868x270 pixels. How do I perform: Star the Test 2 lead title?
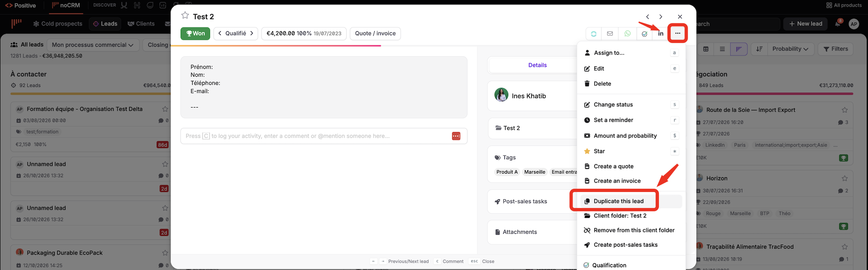click(185, 16)
